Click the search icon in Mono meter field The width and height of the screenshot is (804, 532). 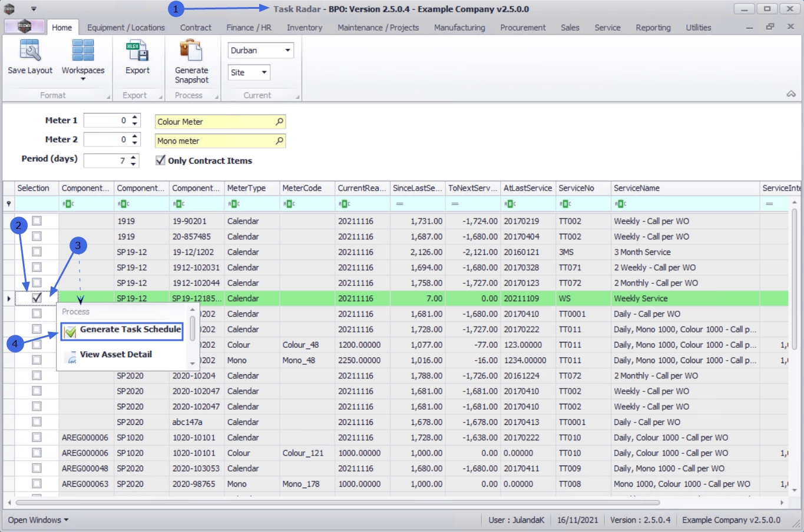click(x=279, y=141)
